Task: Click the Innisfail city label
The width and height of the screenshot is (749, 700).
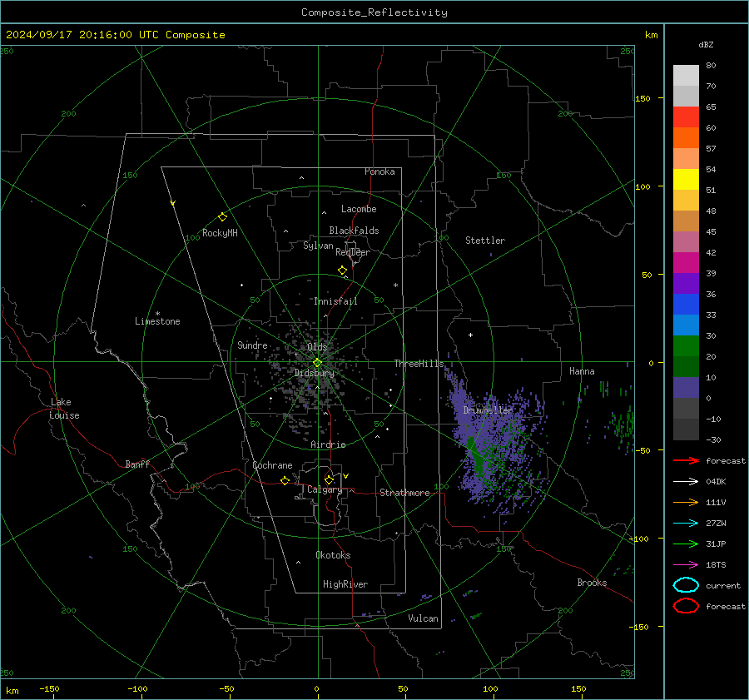Action: click(335, 301)
